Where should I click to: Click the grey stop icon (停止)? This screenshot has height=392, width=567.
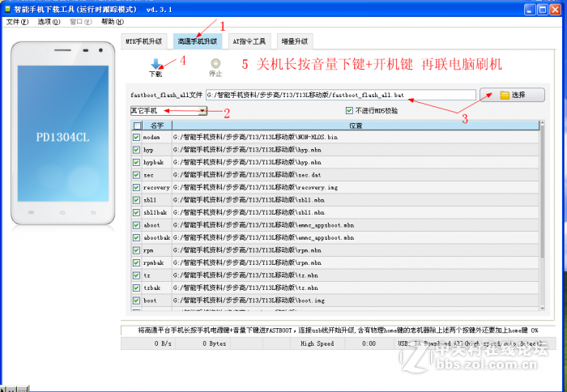pos(215,64)
